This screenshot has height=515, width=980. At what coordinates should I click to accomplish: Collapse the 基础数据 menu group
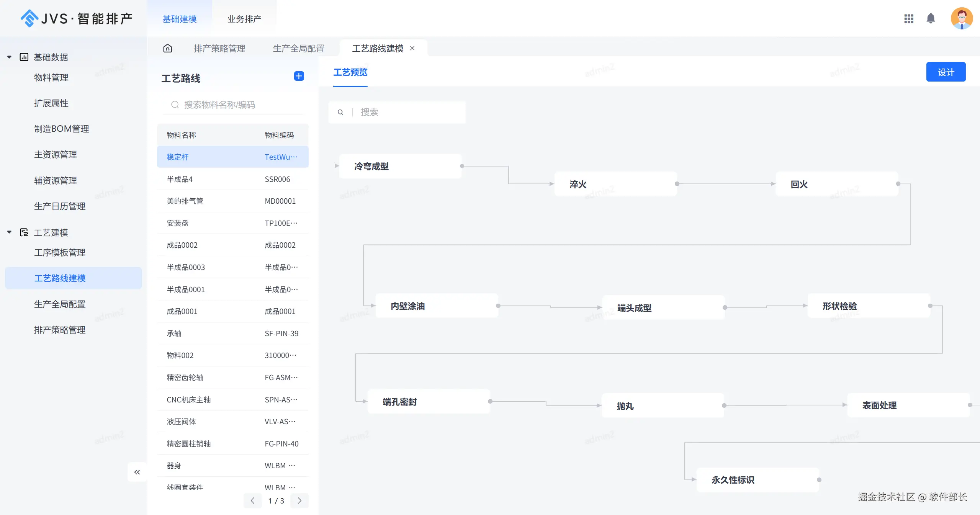coord(9,57)
